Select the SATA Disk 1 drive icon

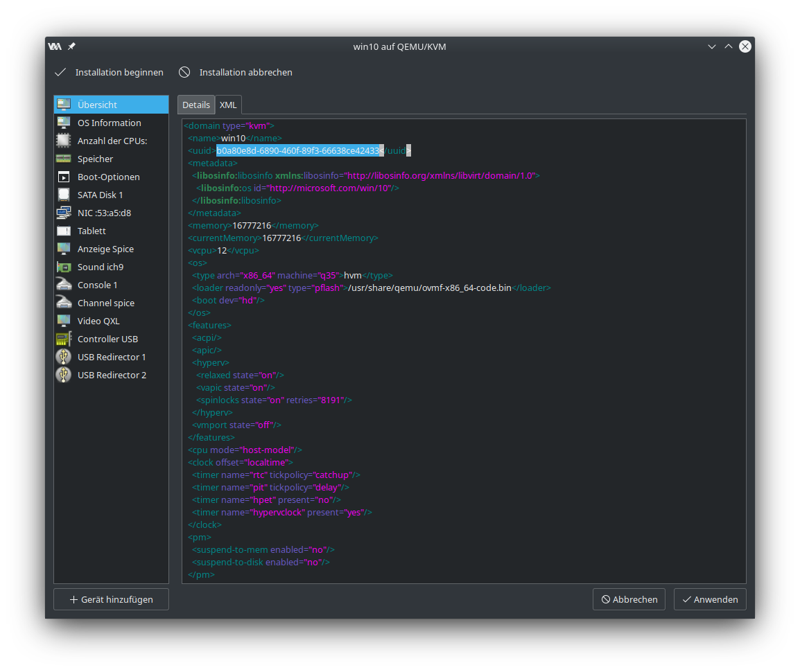(64, 195)
